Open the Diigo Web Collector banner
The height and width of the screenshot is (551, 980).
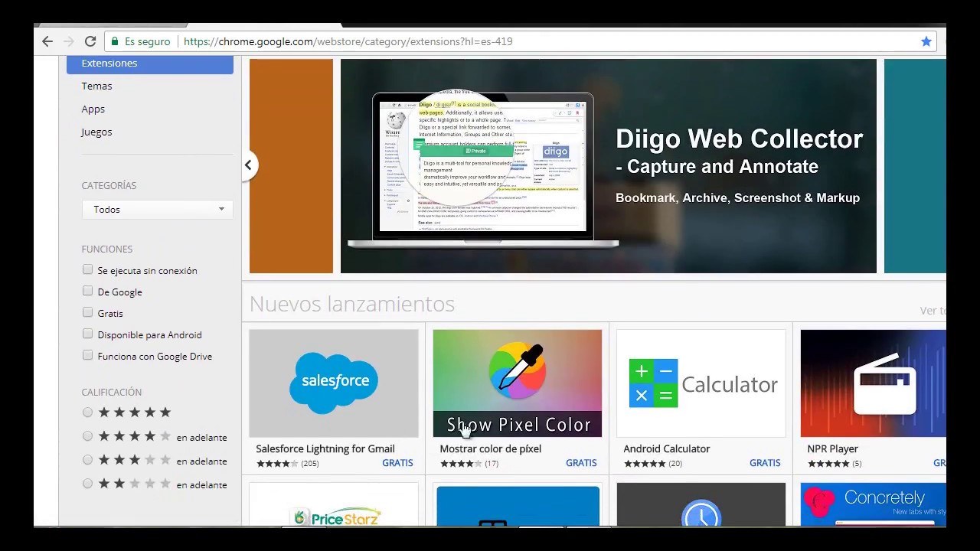(x=609, y=166)
